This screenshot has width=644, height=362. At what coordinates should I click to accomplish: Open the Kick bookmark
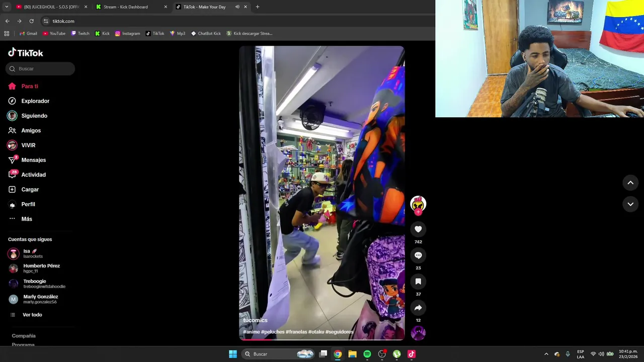(102, 34)
